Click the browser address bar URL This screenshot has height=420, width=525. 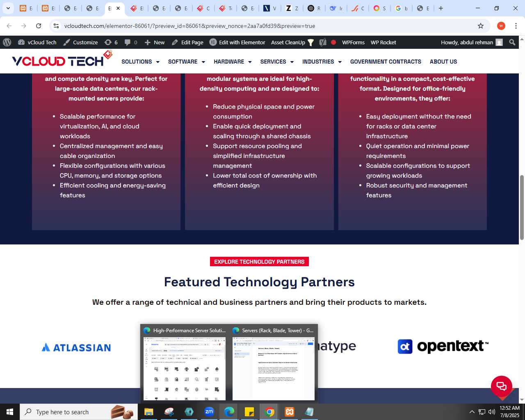click(189, 26)
